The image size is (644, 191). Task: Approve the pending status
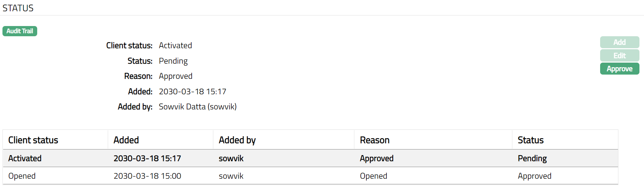click(619, 69)
